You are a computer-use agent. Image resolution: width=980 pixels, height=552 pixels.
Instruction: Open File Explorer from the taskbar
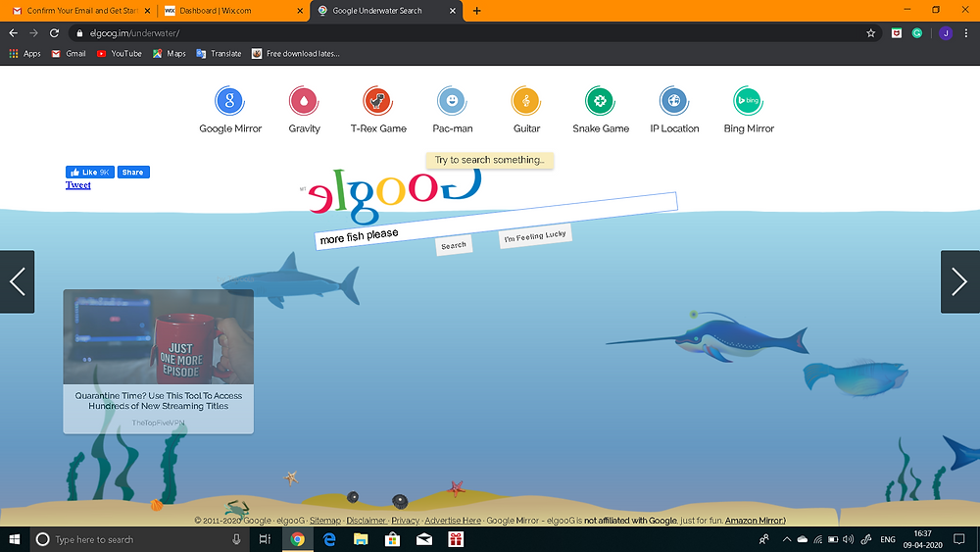pos(361,539)
